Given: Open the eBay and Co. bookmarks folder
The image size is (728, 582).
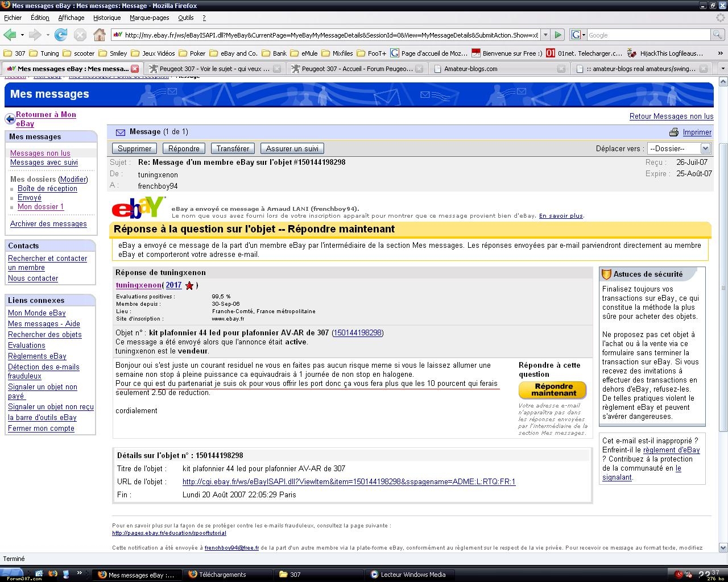Looking at the screenshot, I should (233, 53).
